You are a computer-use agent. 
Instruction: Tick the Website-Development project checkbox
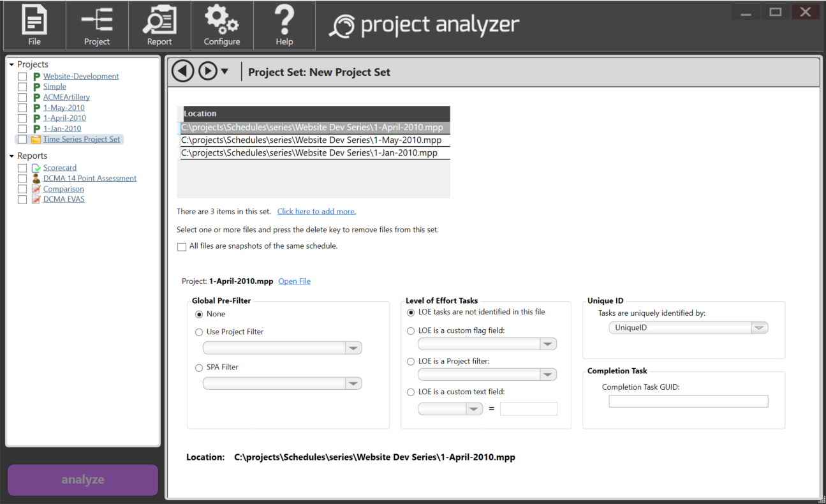(22, 77)
